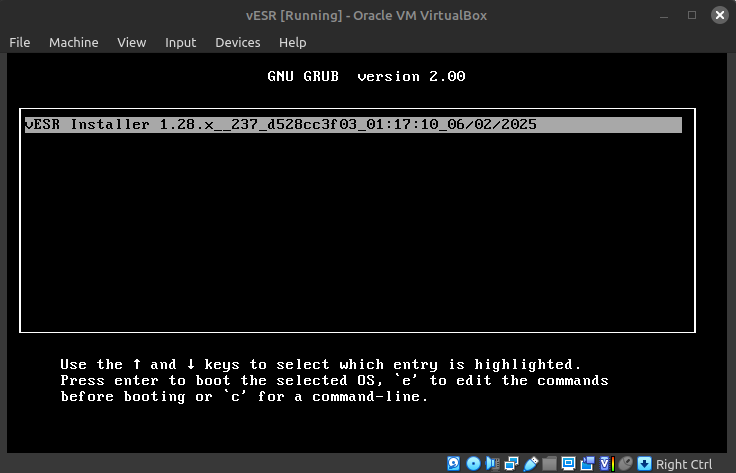
Task: Open the View menu
Action: [132, 42]
